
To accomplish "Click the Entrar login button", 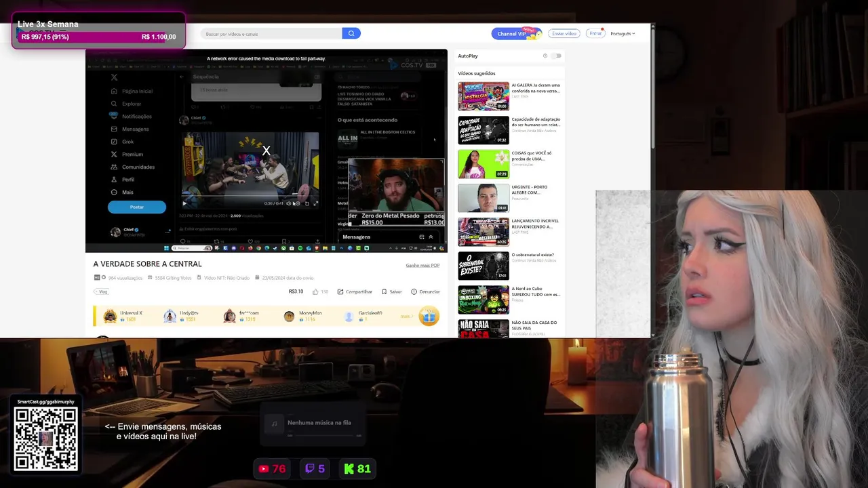I will pyautogui.click(x=595, y=33).
